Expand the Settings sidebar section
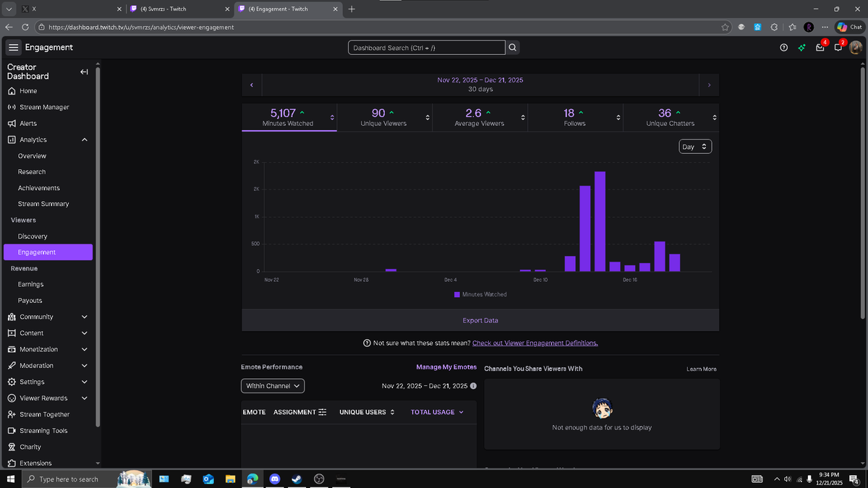Image resolution: width=868 pixels, height=488 pixels. tap(85, 382)
